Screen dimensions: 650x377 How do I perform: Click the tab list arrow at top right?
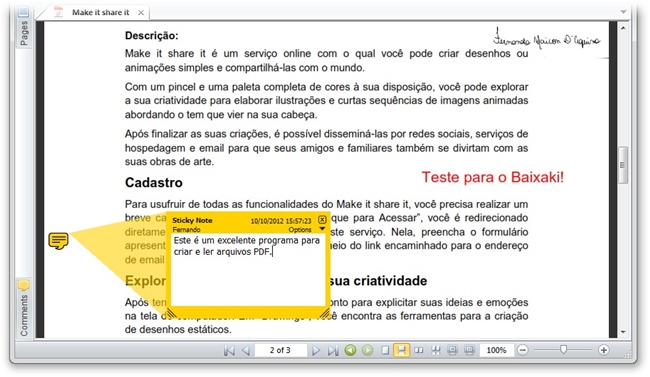coord(623,12)
